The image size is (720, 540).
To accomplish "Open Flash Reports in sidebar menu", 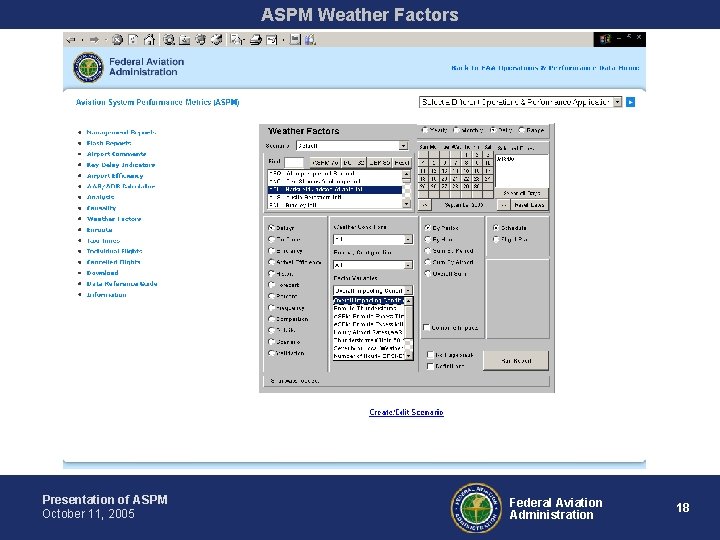I will coord(109,143).
